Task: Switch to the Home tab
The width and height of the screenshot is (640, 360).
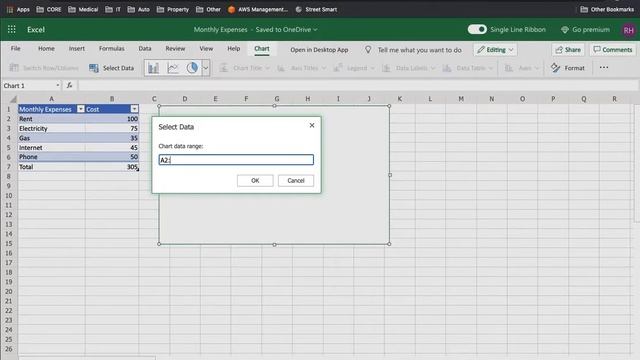Action: point(46,49)
